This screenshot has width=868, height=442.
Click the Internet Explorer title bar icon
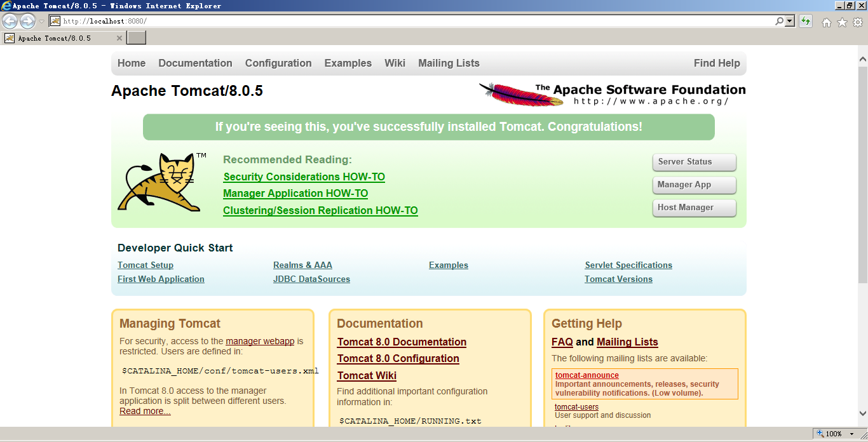click(x=6, y=6)
